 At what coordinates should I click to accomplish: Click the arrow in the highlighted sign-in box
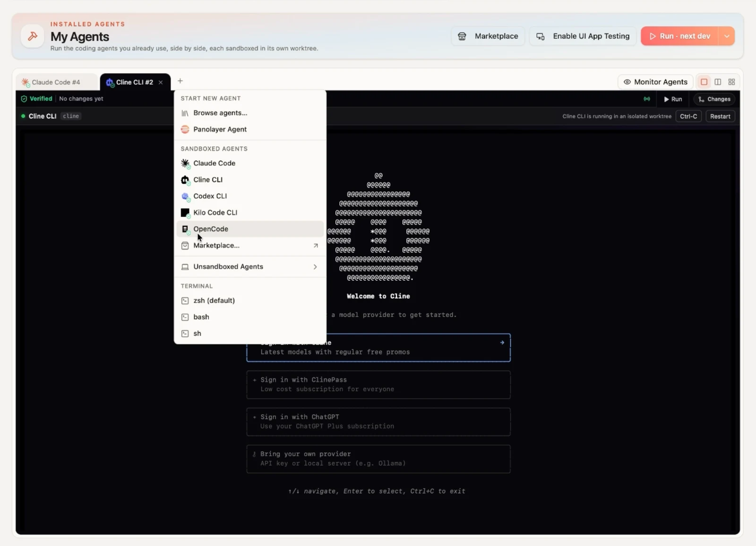[502, 343]
